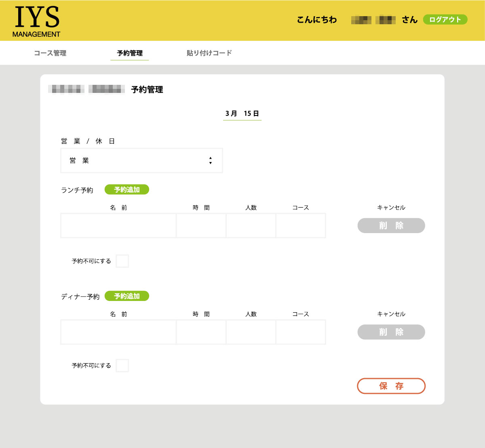Viewport: 485px width, 448px height.
Task: Select the 3月 15日 date field
Action: click(x=242, y=114)
